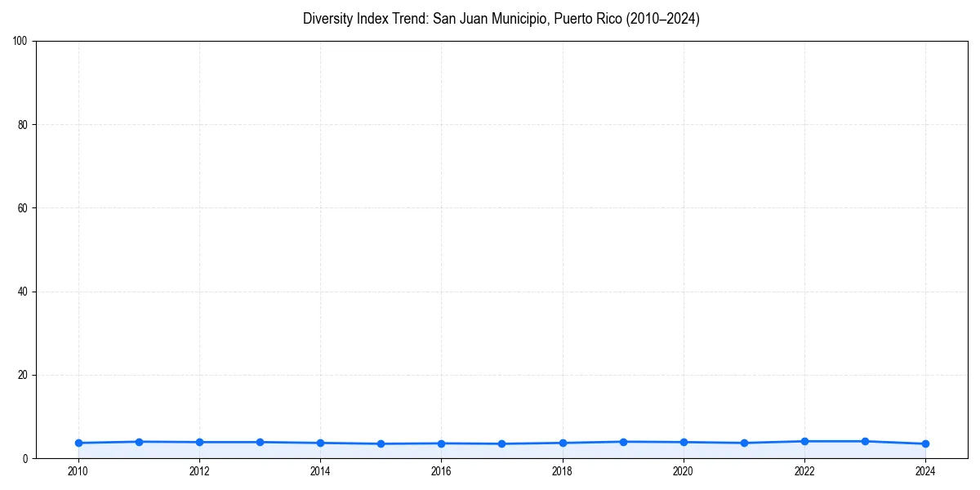Click the 2010 x-axis tick label

(x=78, y=471)
